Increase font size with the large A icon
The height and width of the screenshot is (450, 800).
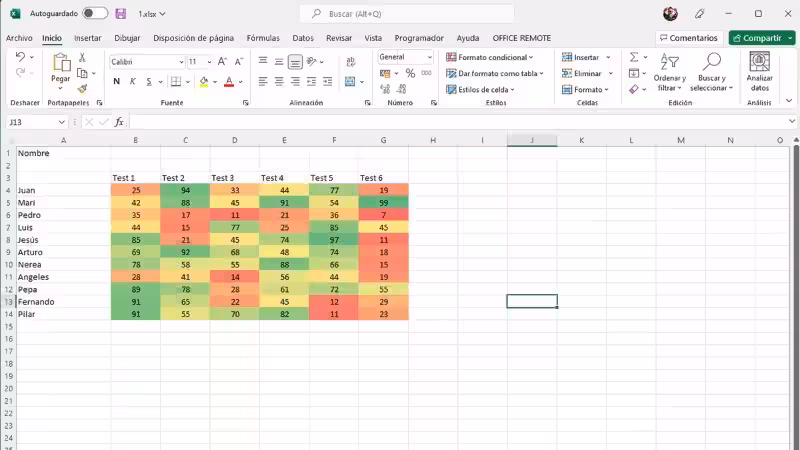click(x=222, y=62)
